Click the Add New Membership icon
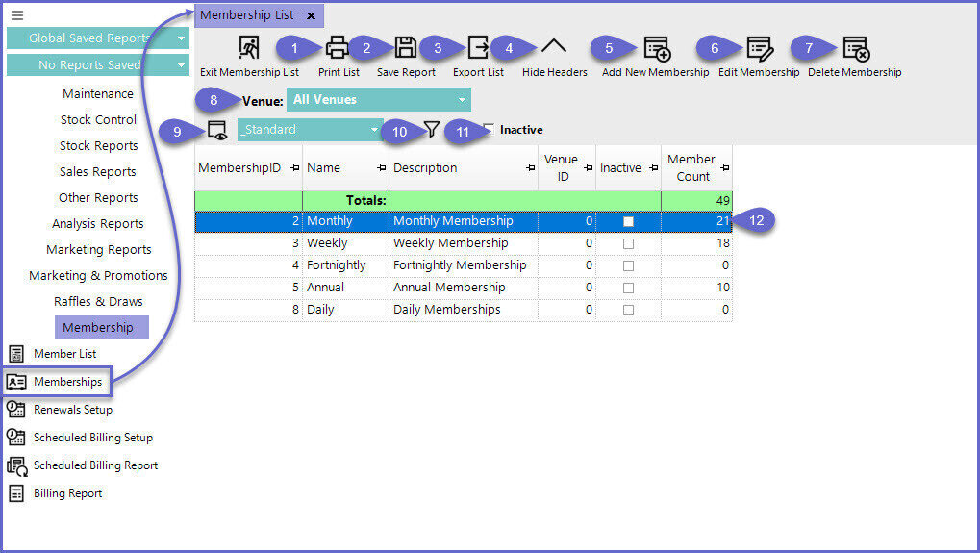 tap(657, 48)
